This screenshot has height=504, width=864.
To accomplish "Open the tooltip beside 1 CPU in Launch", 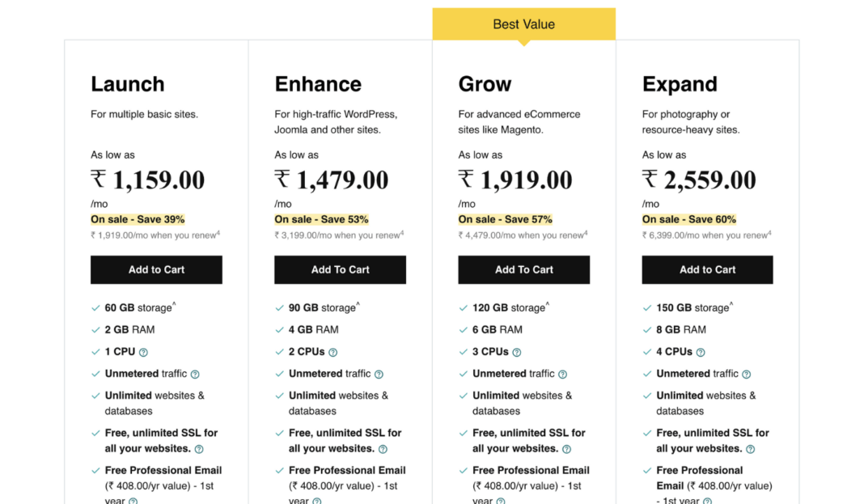I will point(142,351).
